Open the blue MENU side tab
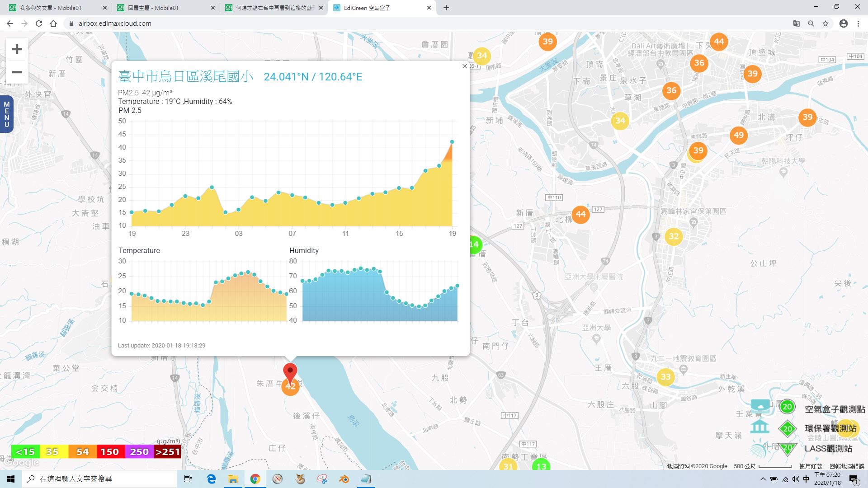 pyautogui.click(x=6, y=114)
